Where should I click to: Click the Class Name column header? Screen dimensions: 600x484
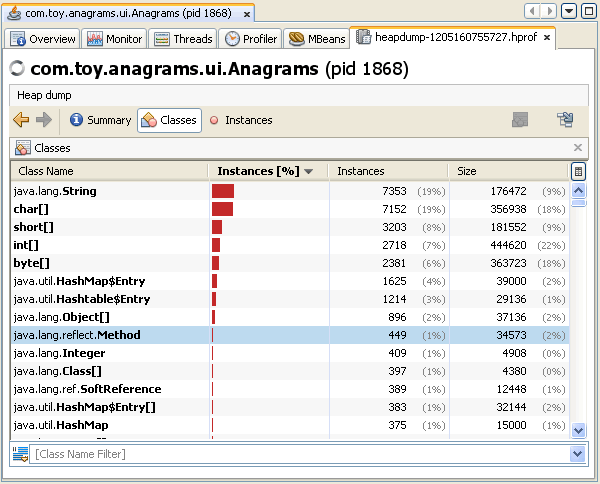coord(108,171)
